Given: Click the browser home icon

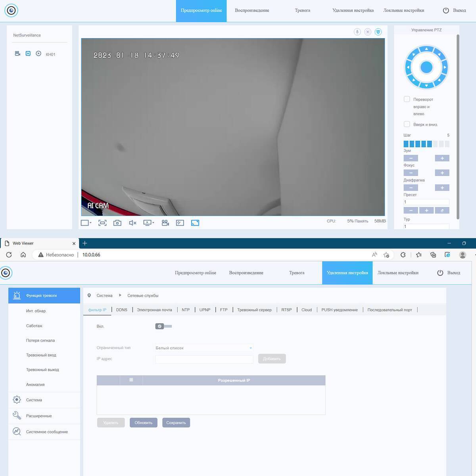Looking at the screenshot, I should [x=23, y=255].
